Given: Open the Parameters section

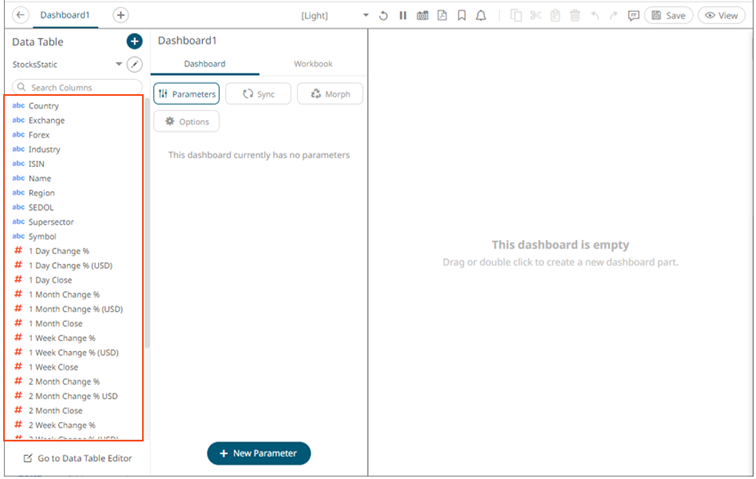Looking at the screenshot, I should click(x=187, y=94).
